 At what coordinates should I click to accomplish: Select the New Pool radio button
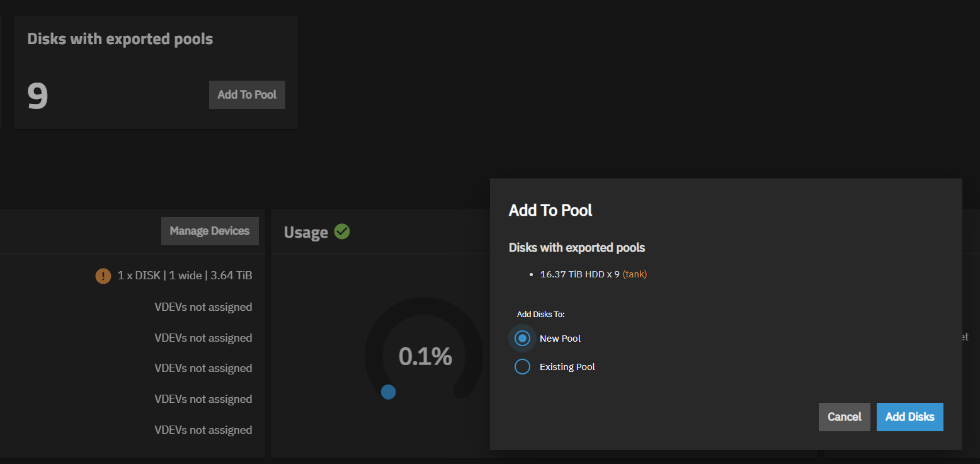pyautogui.click(x=521, y=338)
